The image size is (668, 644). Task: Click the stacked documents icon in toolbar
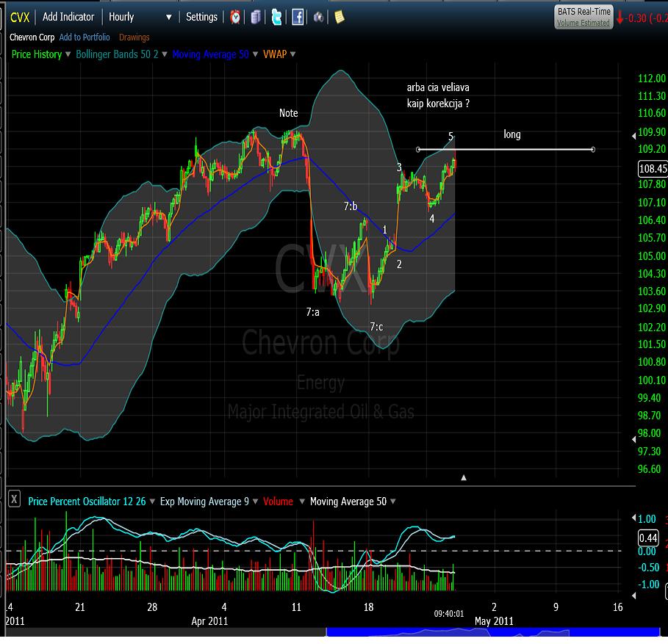point(256,17)
